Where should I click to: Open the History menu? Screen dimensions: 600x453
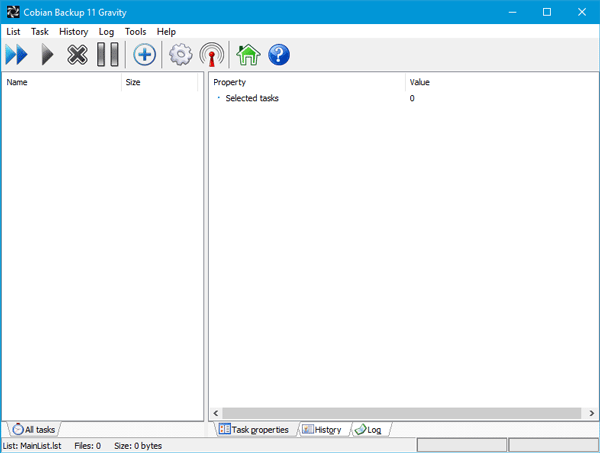(x=73, y=32)
